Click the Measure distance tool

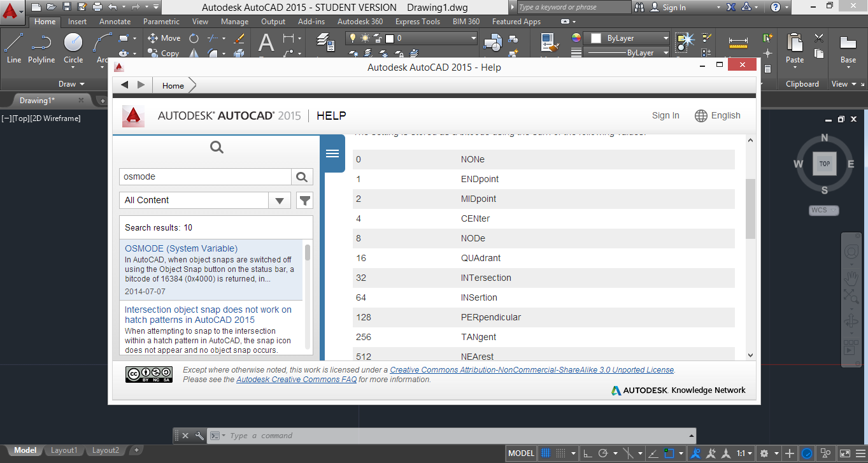pos(738,43)
